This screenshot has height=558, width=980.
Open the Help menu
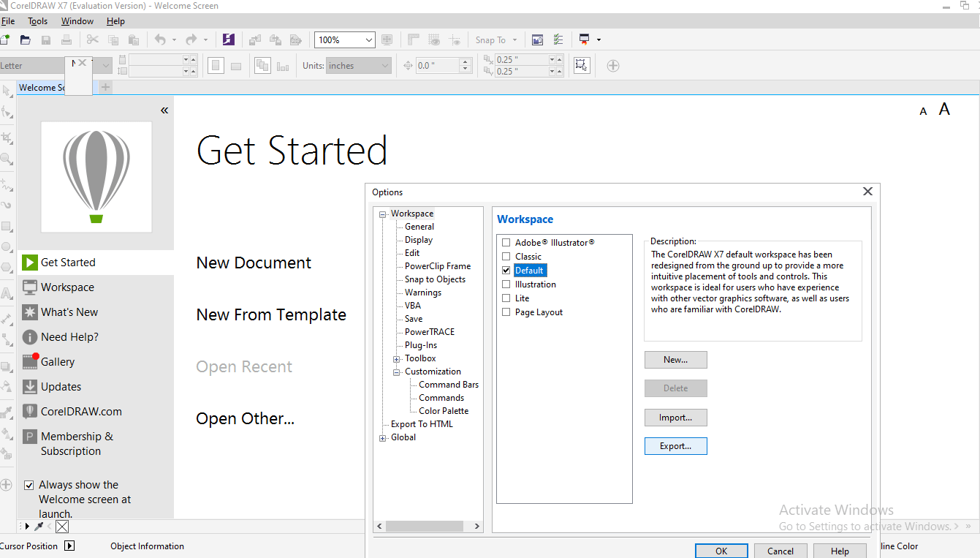[115, 21]
